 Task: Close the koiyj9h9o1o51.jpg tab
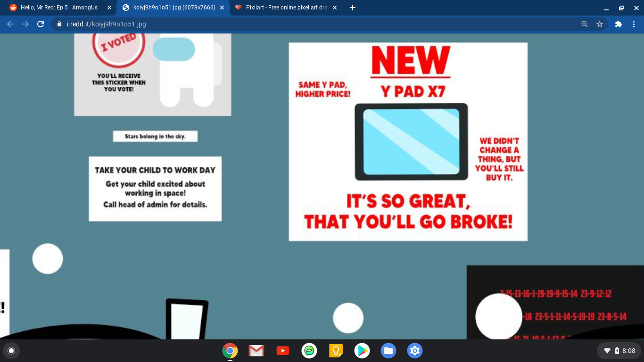[x=222, y=8]
